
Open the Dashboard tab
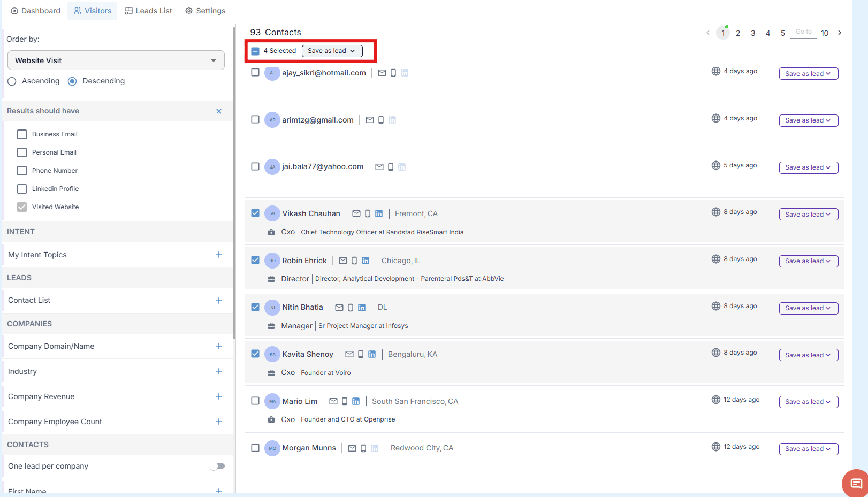tap(35, 11)
